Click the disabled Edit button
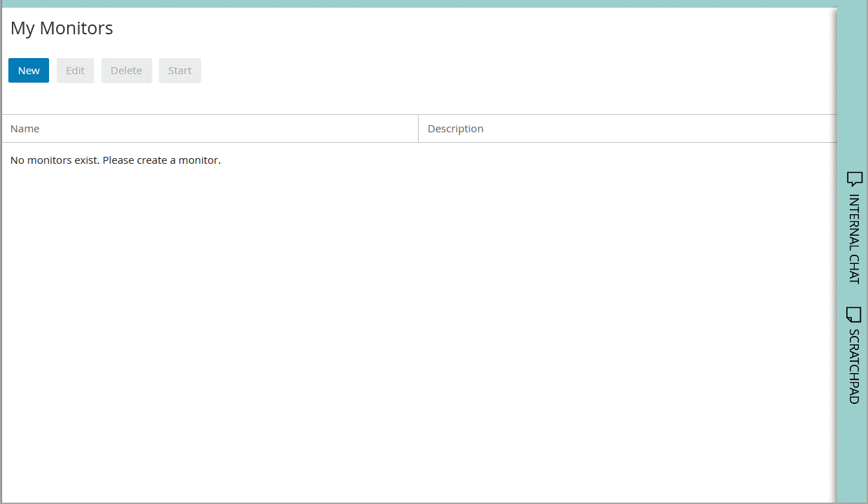Viewport: 868px width, 504px height. click(x=76, y=71)
